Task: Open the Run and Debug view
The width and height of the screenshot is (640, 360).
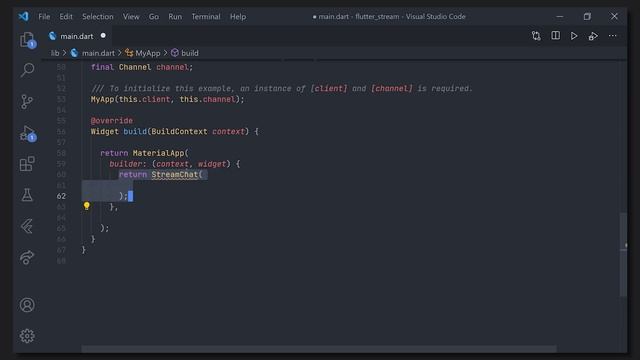Action: point(27,133)
